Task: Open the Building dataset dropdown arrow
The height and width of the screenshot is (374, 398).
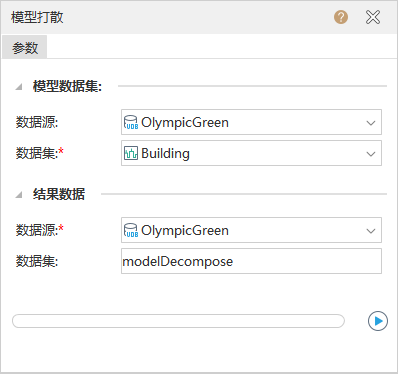Action: click(x=371, y=154)
